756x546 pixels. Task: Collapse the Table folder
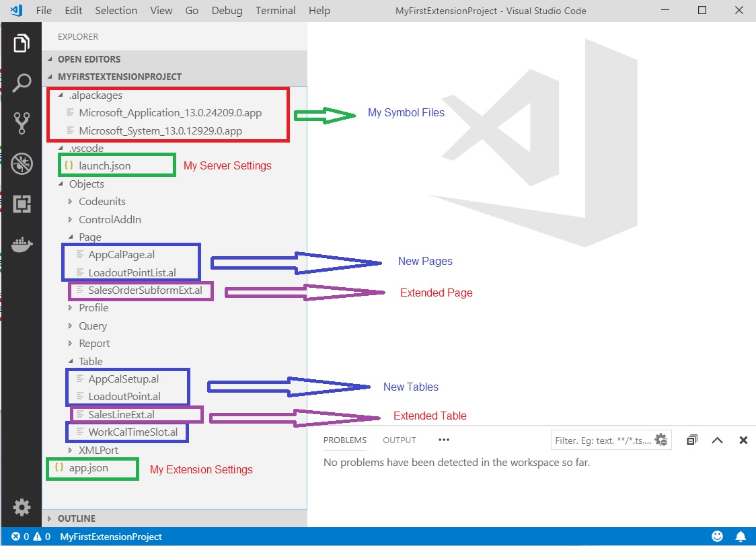[90, 361]
